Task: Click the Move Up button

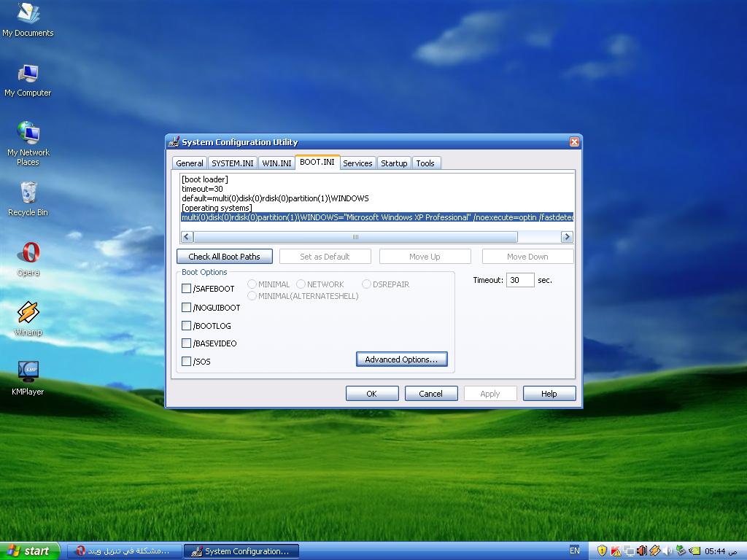Action: 425,257
